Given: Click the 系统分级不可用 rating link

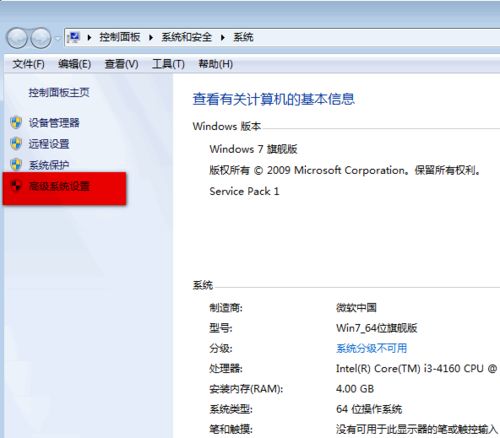Looking at the screenshot, I should pos(371,348).
